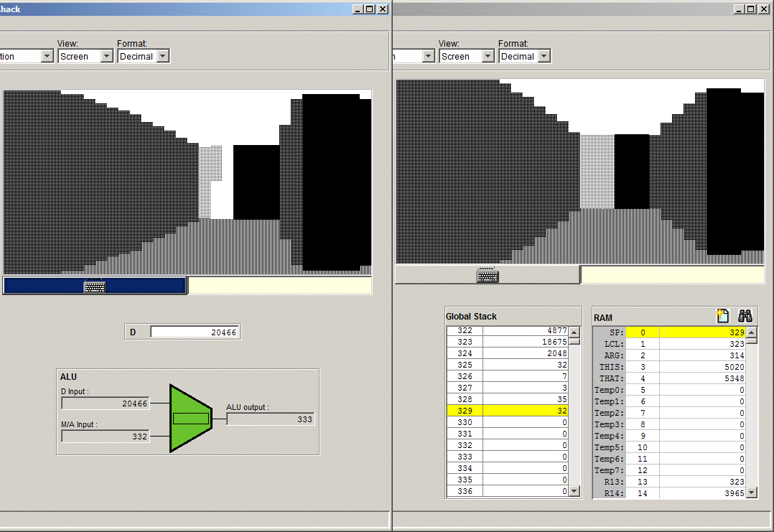Click the THIS value 5020 in RAM
This screenshot has width=774, height=532.
click(702, 367)
